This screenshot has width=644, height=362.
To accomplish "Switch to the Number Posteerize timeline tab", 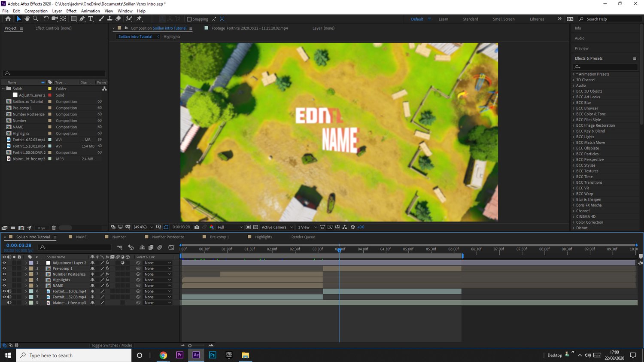I will tap(168, 237).
